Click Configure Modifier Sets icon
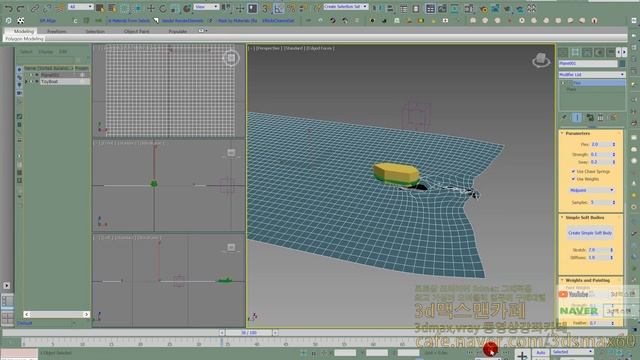 [613, 118]
